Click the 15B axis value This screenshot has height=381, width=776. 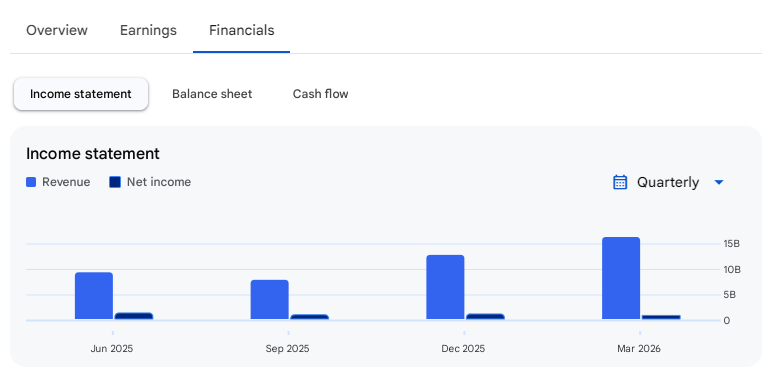(731, 243)
